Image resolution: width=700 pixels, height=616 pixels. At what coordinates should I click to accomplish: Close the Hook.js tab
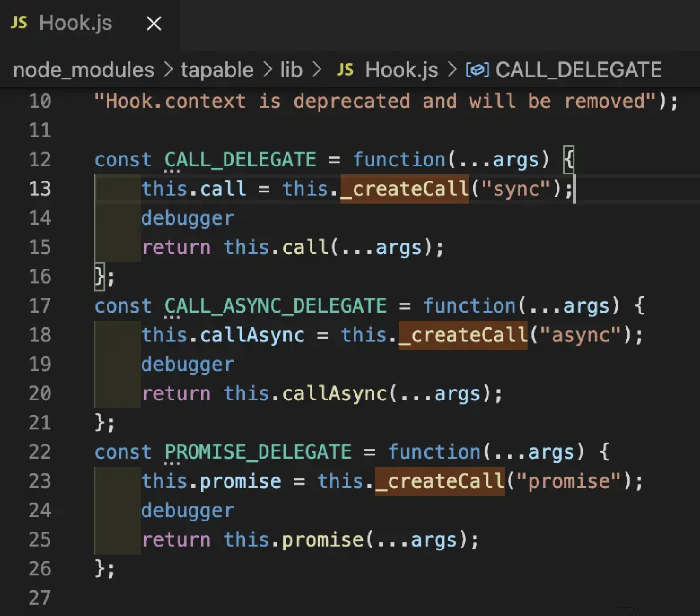click(154, 23)
